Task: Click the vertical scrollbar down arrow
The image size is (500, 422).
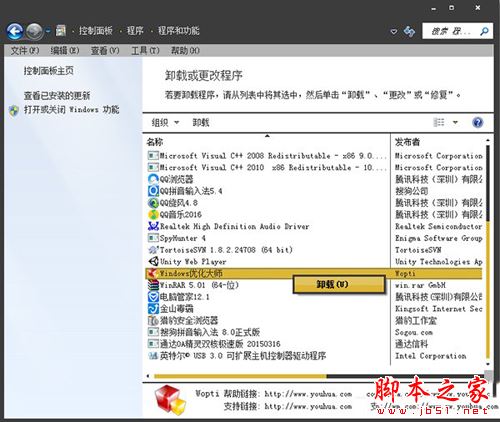Action: pos(488,364)
